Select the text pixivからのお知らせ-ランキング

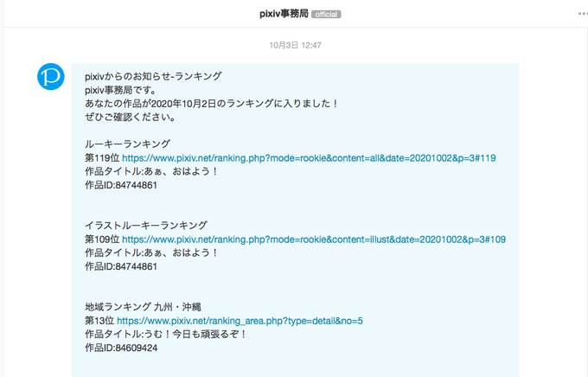coord(153,77)
